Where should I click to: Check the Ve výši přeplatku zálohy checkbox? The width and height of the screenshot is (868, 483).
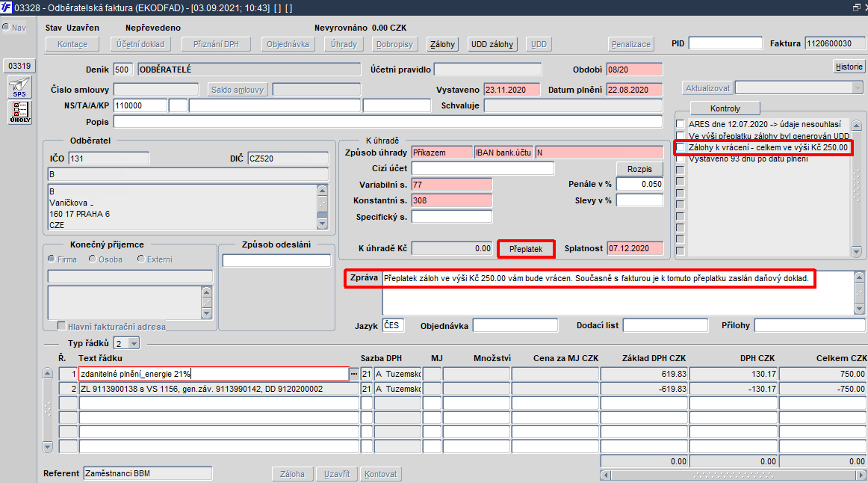681,136
